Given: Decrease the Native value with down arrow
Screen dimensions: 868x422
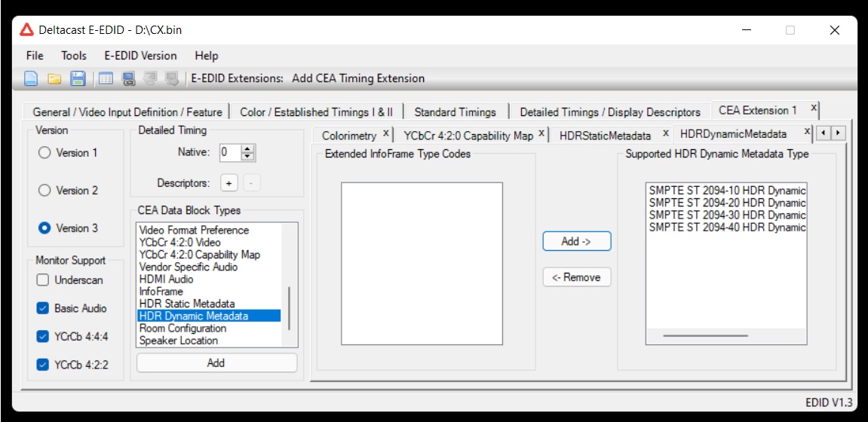Looking at the screenshot, I should point(249,157).
